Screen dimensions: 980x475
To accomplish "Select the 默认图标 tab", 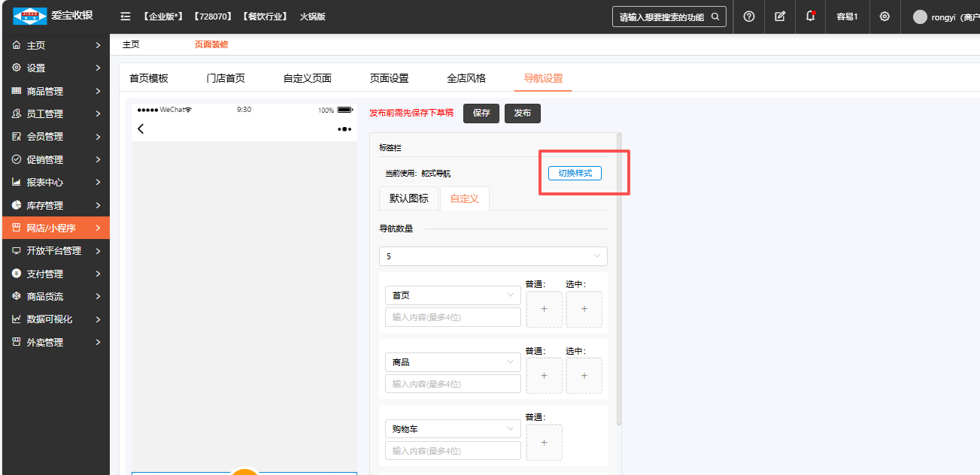I will (x=408, y=198).
